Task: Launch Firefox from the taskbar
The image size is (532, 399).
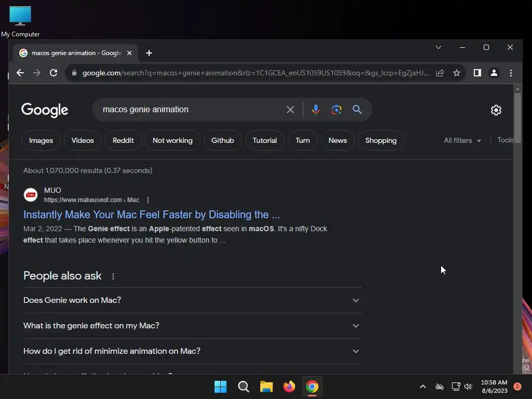Action: click(x=289, y=387)
